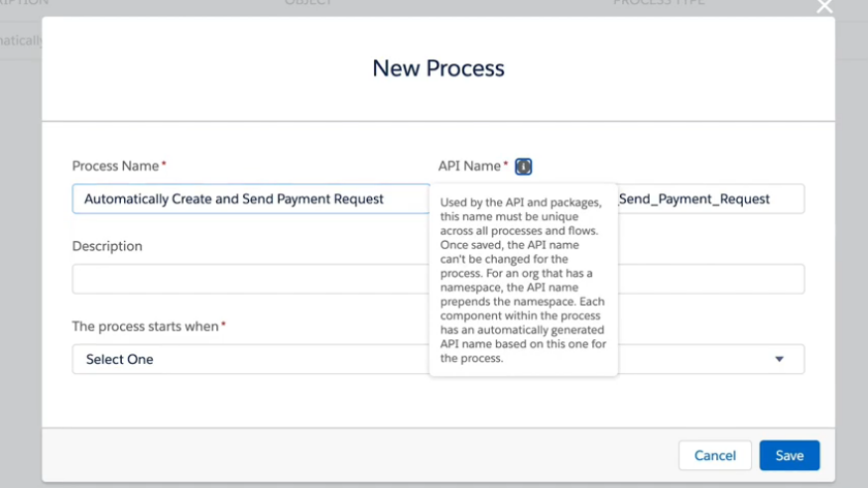Focus the Description input box
This screenshot has height=488, width=868.
[250, 279]
